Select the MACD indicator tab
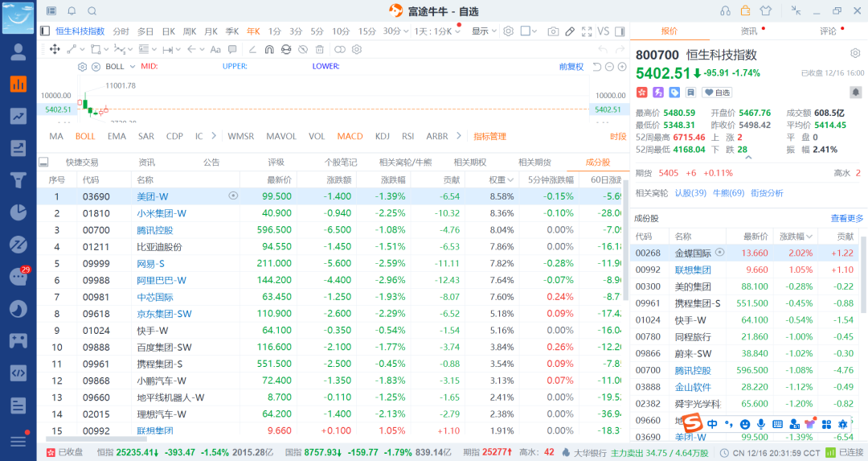Screen dimensions: 868x461 350,136
